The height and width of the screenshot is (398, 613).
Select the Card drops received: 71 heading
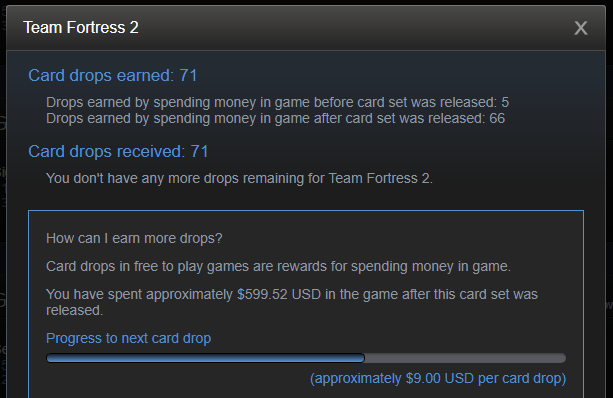pyautogui.click(x=118, y=152)
